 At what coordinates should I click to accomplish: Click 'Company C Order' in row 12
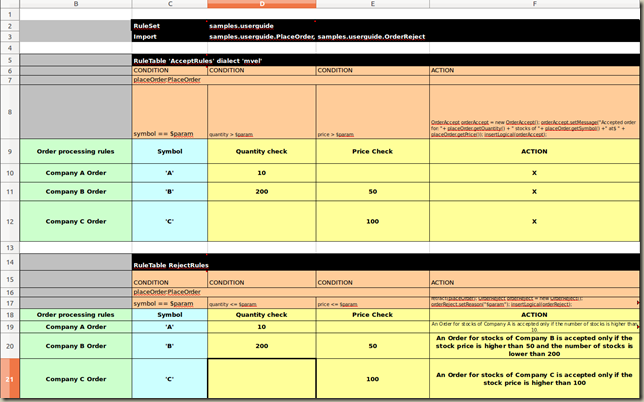tap(76, 221)
